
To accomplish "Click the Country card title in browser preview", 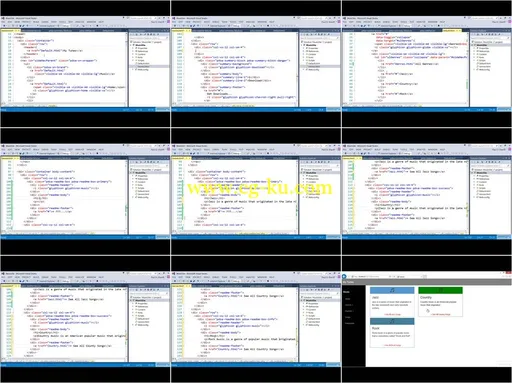I will (426, 297).
